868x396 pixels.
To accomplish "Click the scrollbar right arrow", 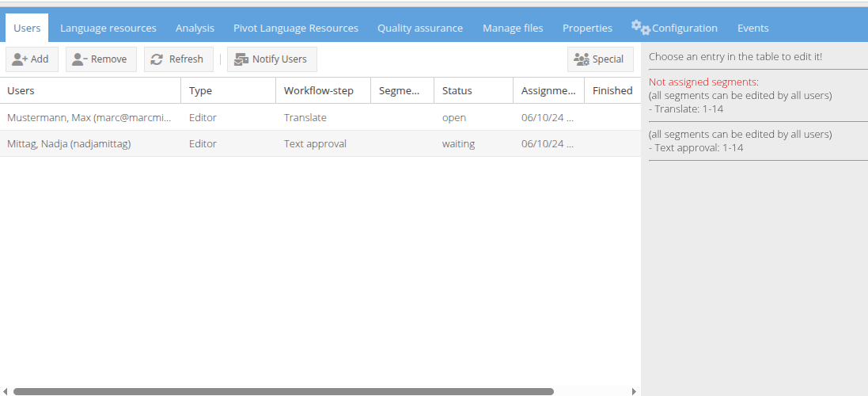I will (634, 391).
